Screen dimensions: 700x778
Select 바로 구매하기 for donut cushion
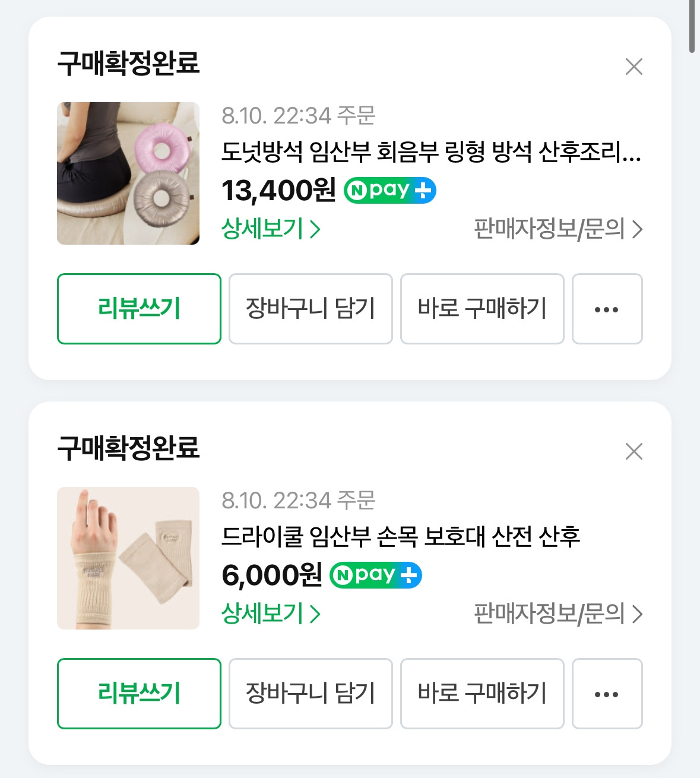[482, 309]
